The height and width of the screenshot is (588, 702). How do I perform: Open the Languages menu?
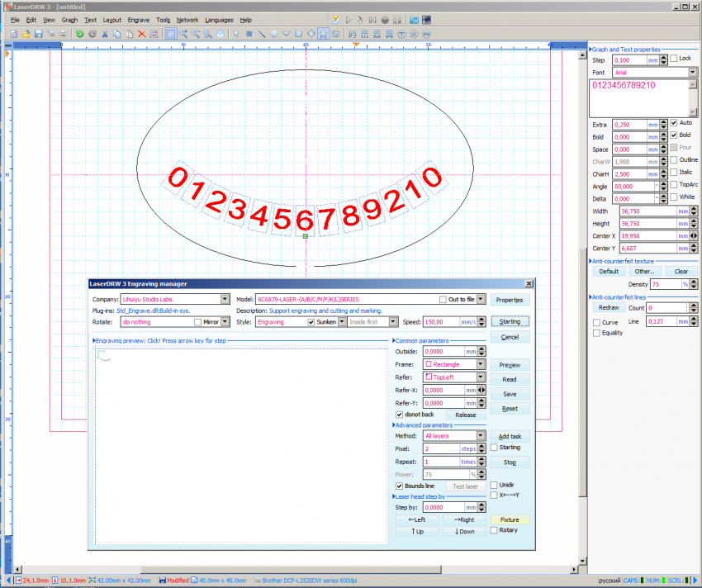219,19
